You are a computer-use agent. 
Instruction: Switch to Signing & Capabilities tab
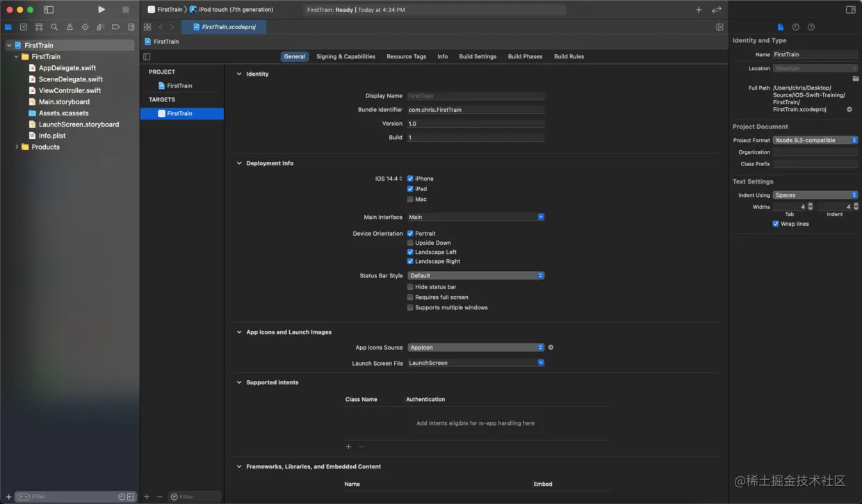click(345, 56)
